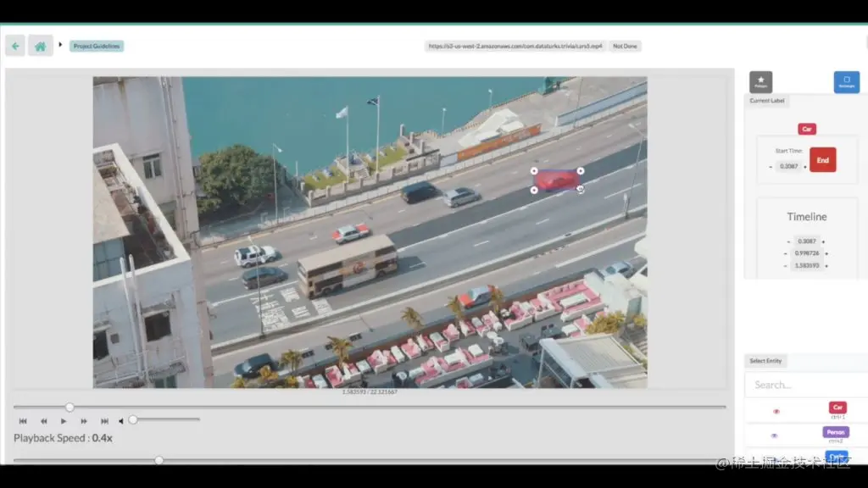This screenshot has width=868, height=488.
Task: Fast-forward the video one step
Action: tap(84, 421)
